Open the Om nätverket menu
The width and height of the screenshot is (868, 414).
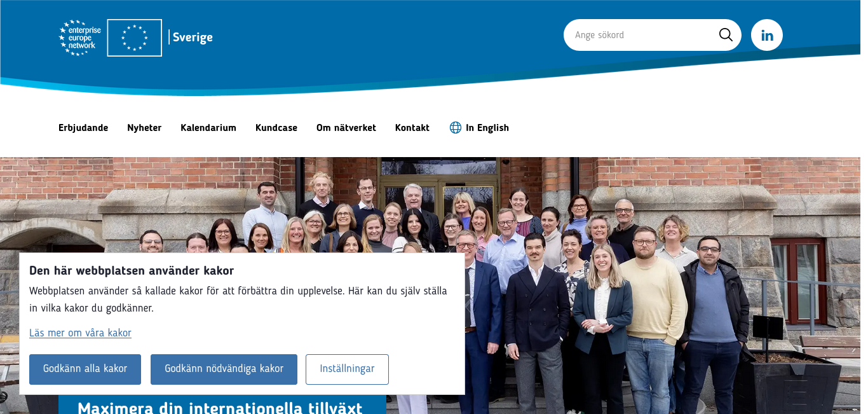pos(346,128)
